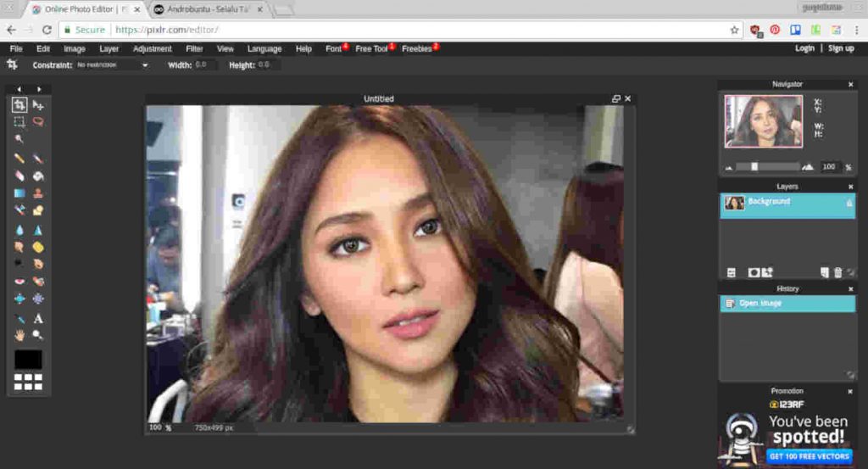Screen dimensions: 868x469
Task: Select the Crop tool in toolbox
Action: [x=19, y=105]
